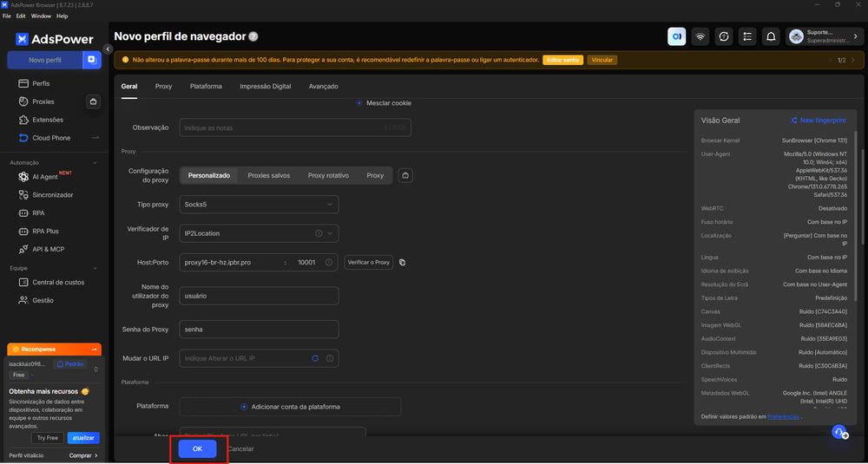Go to previous banner notice arrow

[x=830, y=60]
